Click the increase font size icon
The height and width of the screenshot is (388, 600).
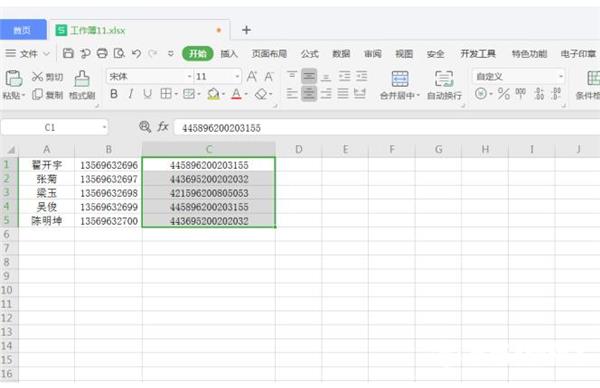click(252, 77)
